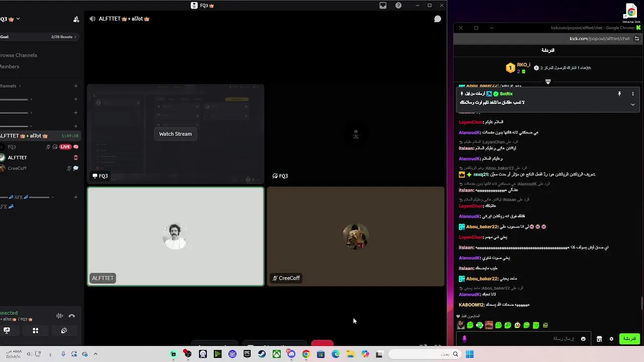The width and height of the screenshot is (644, 362).
Task: Click the Kick extension icon in Chrome title
Action: [638, 28]
